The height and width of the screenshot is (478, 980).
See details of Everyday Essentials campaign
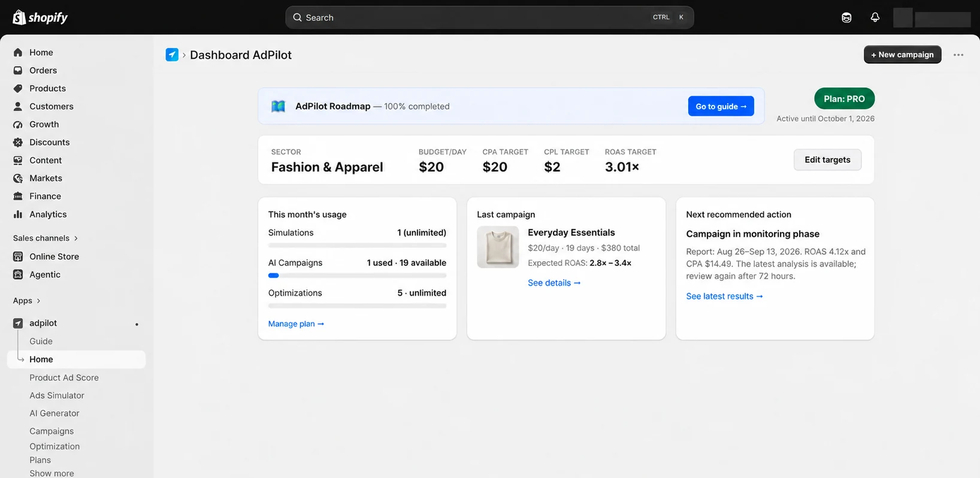click(x=554, y=283)
